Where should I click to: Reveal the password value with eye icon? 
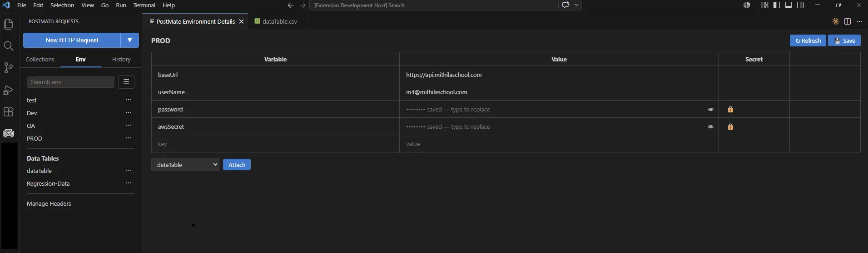point(710,109)
